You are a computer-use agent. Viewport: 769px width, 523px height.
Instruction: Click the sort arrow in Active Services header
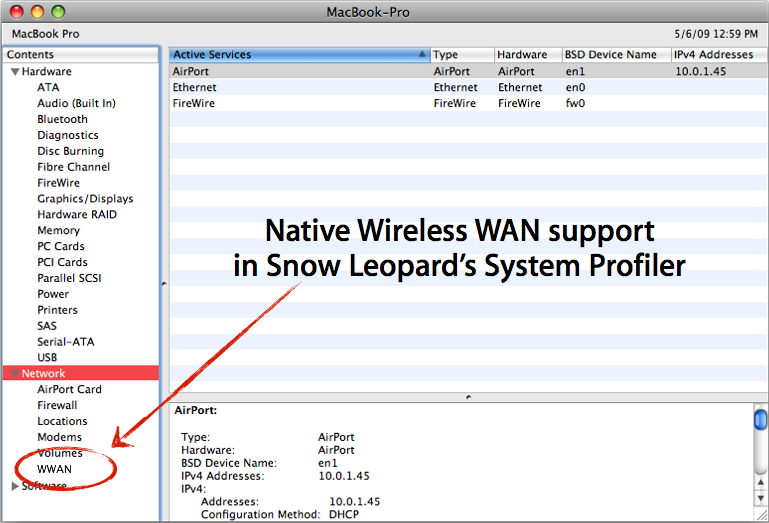coord(422,54)
